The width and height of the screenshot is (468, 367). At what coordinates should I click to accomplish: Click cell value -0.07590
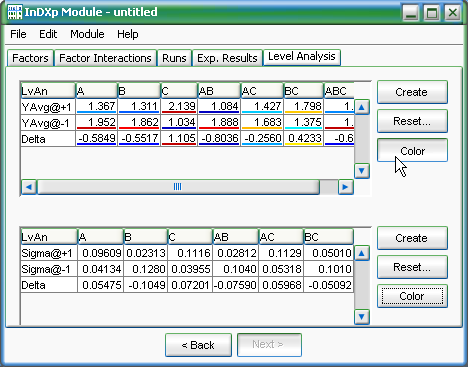(x=235, y=285)
